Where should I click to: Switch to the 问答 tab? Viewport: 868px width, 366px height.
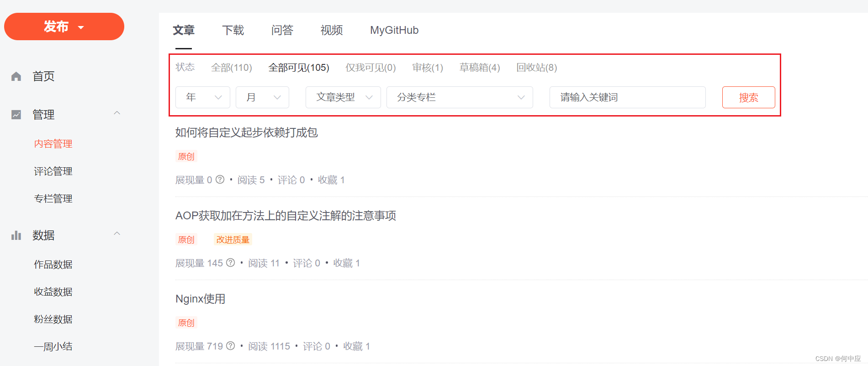pyautogui.click(x=282, y=30)
